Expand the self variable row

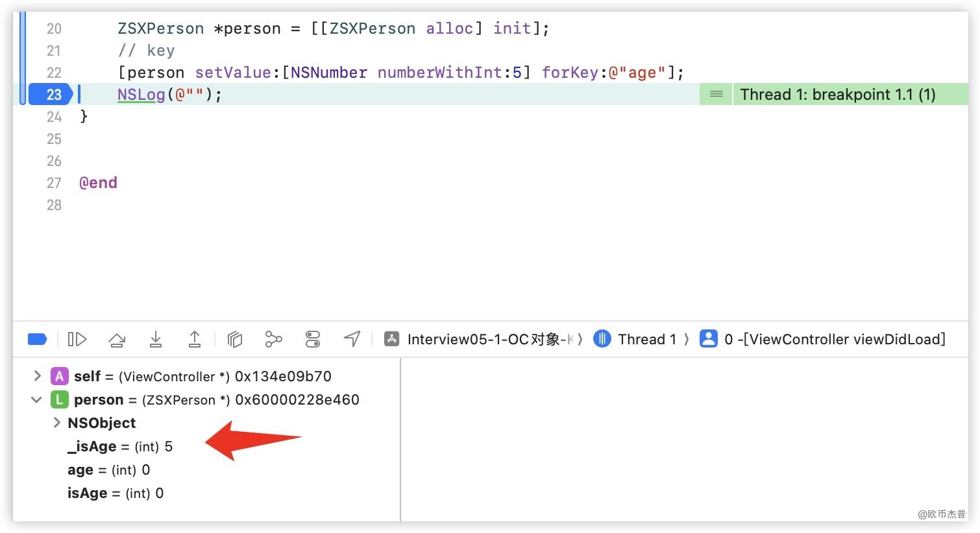tap(37, 376)
